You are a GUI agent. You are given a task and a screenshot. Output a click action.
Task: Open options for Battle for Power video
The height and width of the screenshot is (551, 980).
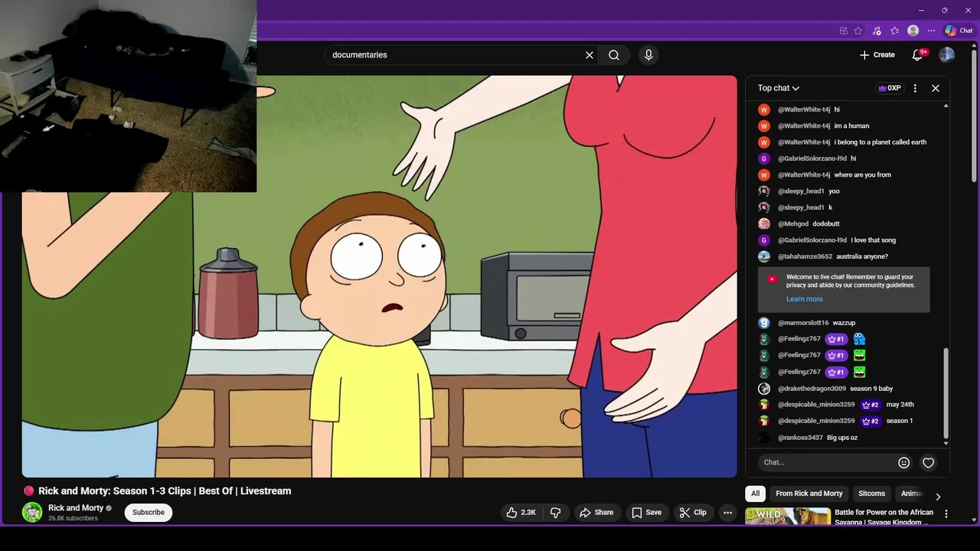click(x=946, y=514)
